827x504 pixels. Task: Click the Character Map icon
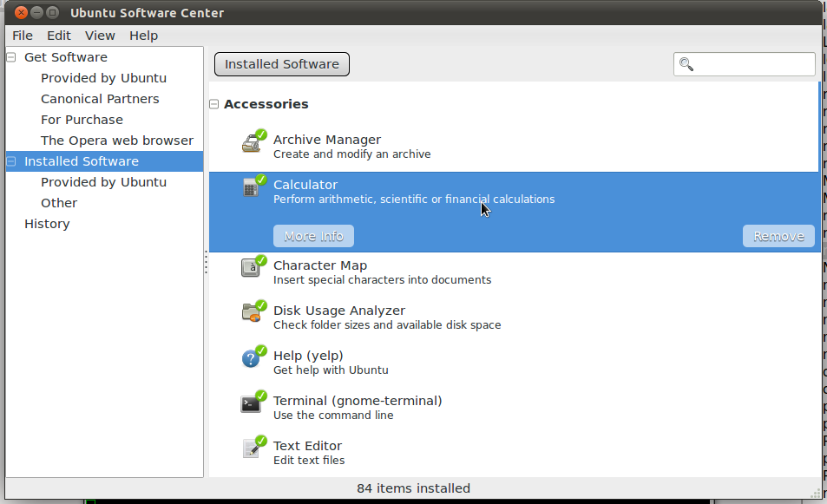point(253,268)
